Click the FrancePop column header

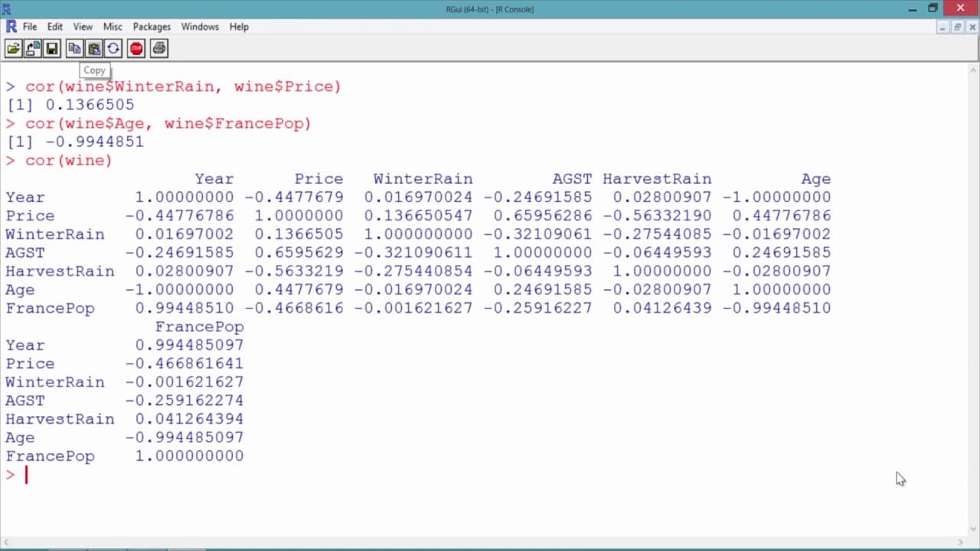click(x=199, y=327)
